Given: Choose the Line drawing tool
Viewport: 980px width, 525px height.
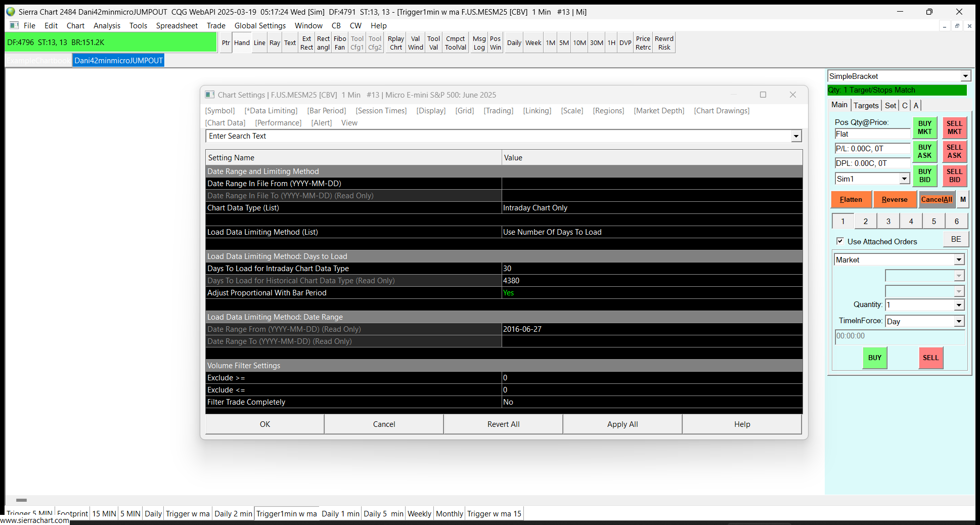Looking at the screenshot, I should click(259, 43).
